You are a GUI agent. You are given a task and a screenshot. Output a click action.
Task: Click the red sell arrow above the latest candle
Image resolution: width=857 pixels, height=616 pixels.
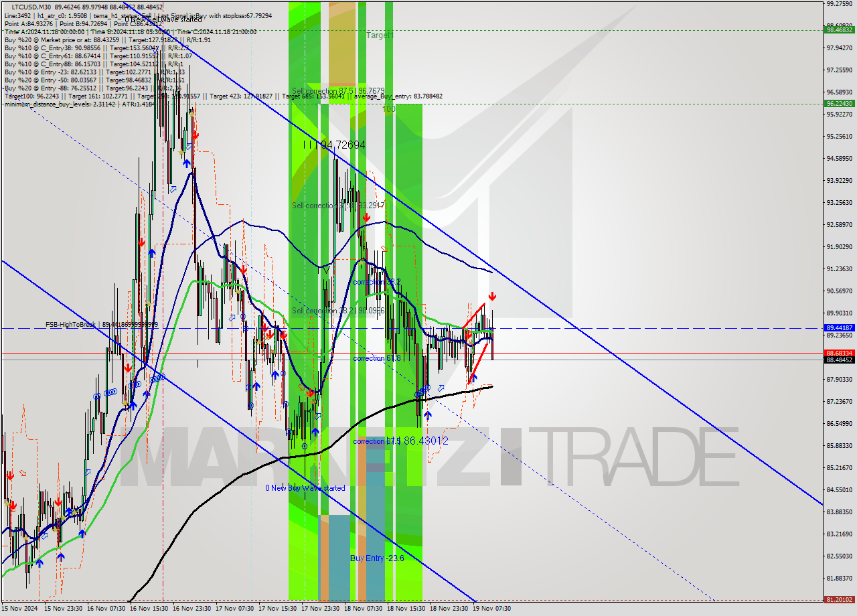coord(492,297)
